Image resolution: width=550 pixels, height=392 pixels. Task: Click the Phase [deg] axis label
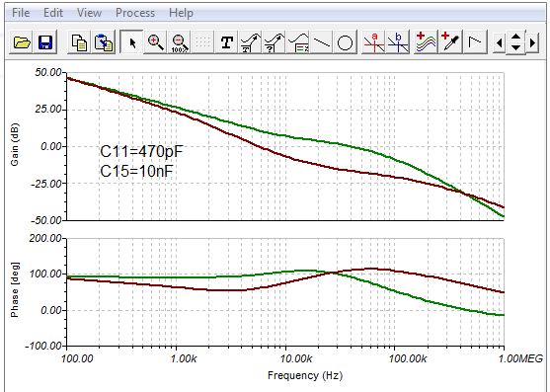tap(15, 289)
